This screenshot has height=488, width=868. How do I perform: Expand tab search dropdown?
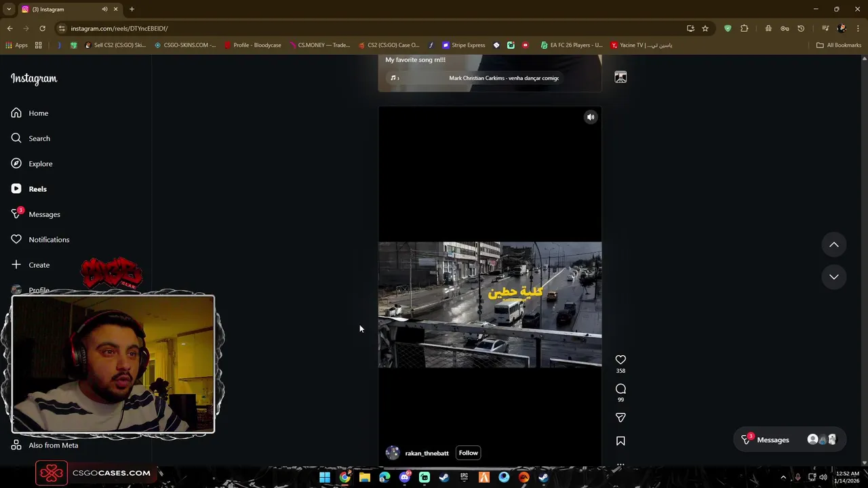[9, 9]
